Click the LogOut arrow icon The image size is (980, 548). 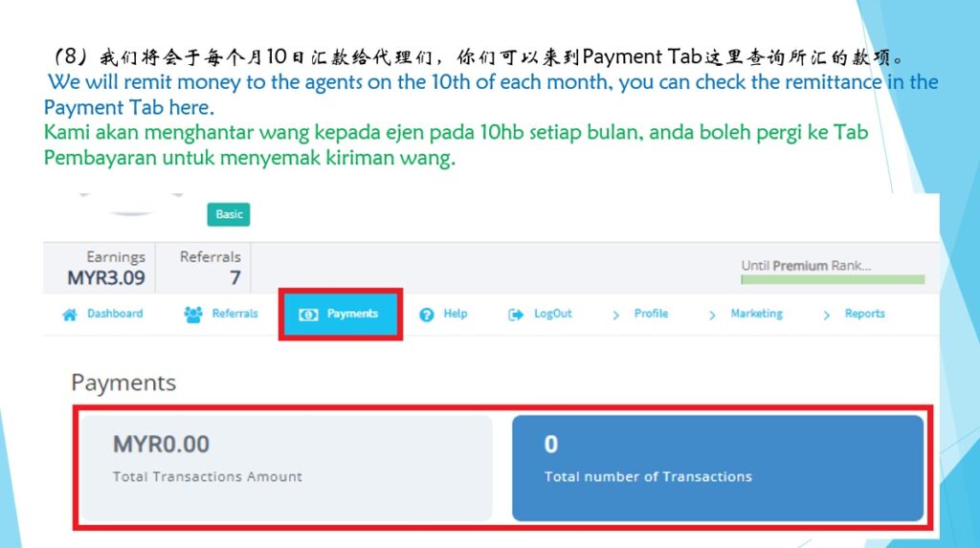pos(516,315)
